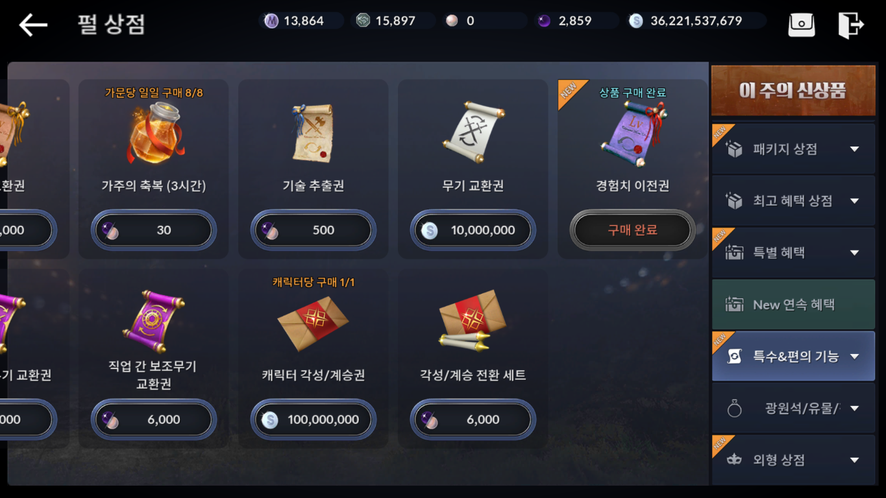Image resolution: width=886 pixels, height=498 pixels.
Task: Select the 무기 교환권 scroll icon
Action: pos(473,133)
